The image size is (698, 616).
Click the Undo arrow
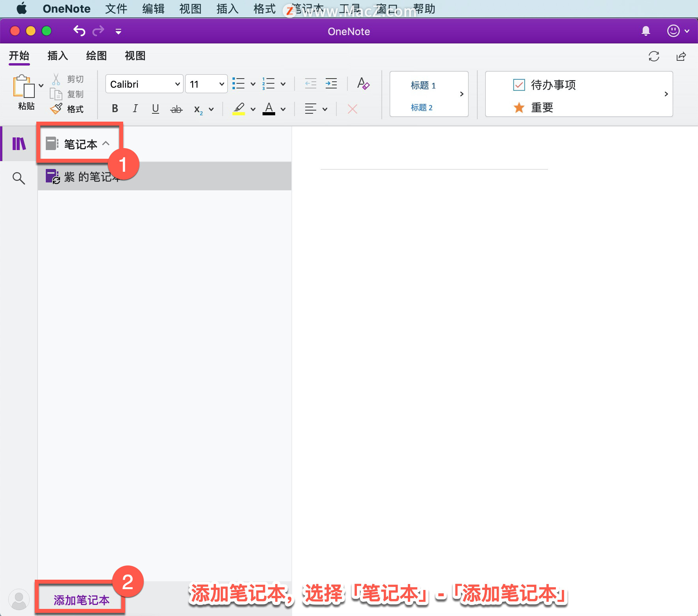79,31
